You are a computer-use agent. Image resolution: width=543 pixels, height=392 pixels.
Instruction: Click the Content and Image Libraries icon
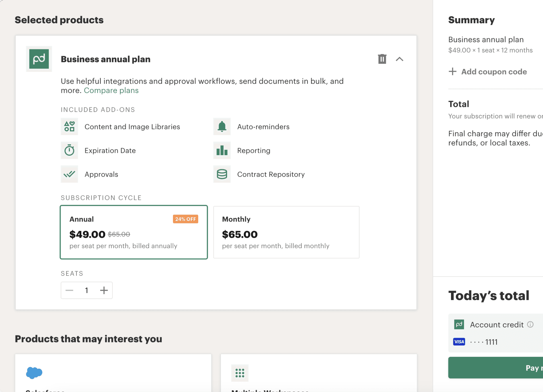(x=69, y=127)
